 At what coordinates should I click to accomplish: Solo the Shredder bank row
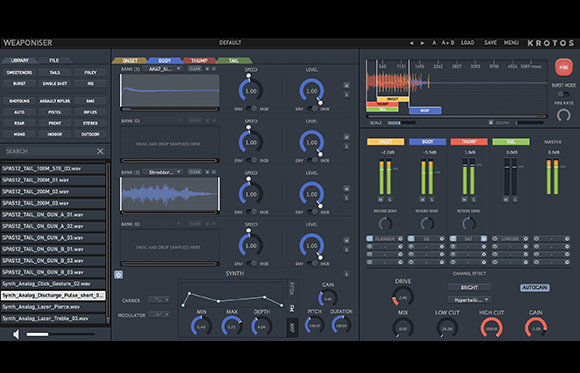tap(346, 198)
